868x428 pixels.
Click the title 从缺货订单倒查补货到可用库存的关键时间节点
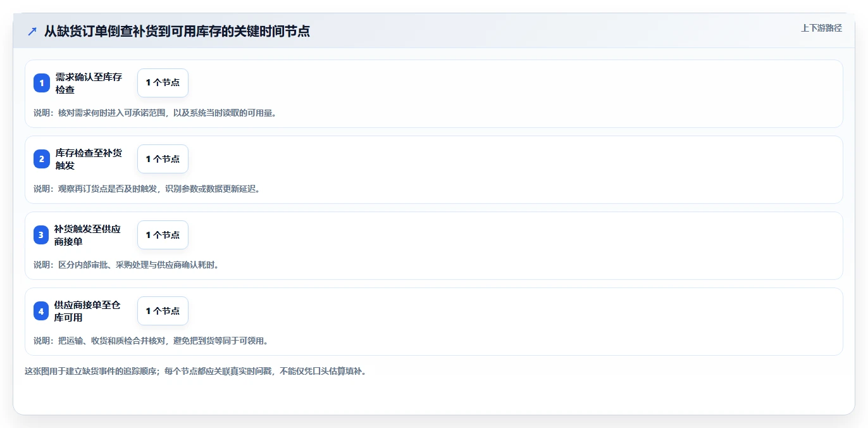coord(177,31)
